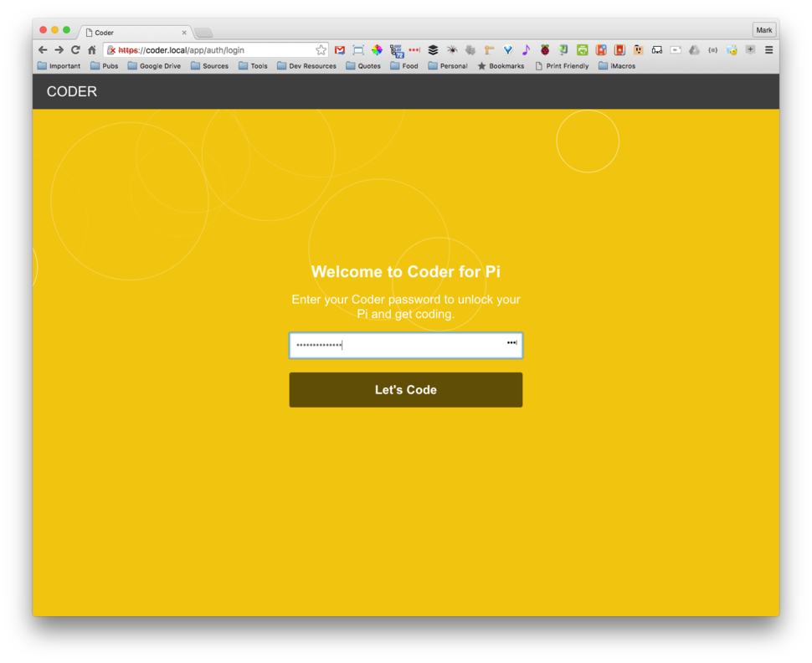The image size is (812, 663).
Task: Close the Coder tab
Action: point(184,33)
